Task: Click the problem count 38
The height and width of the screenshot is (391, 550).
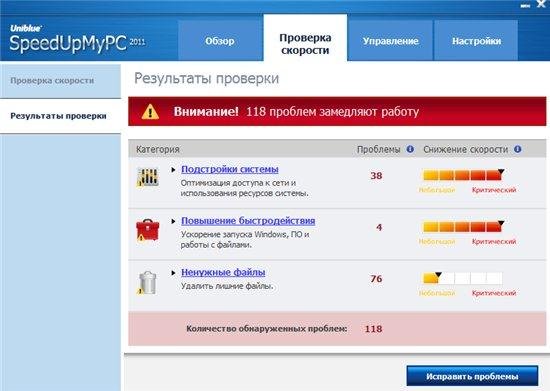Action: (x=376, y=176)
